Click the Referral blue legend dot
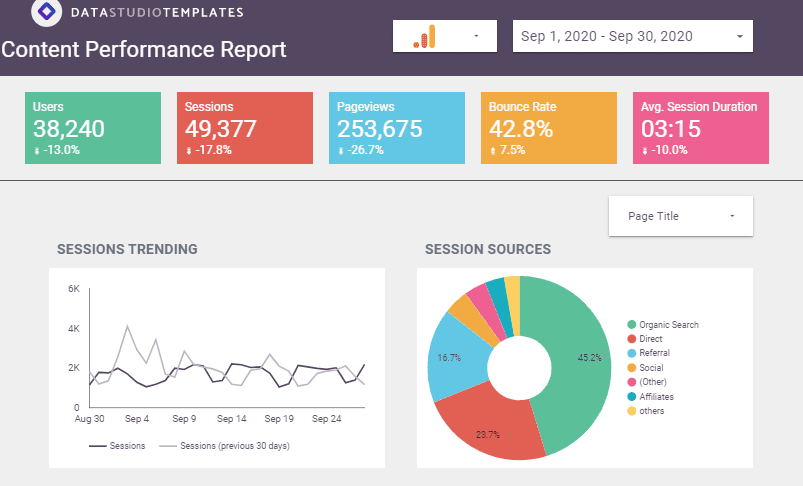Viewport: 803px width, 486px height. coord(631,353)
